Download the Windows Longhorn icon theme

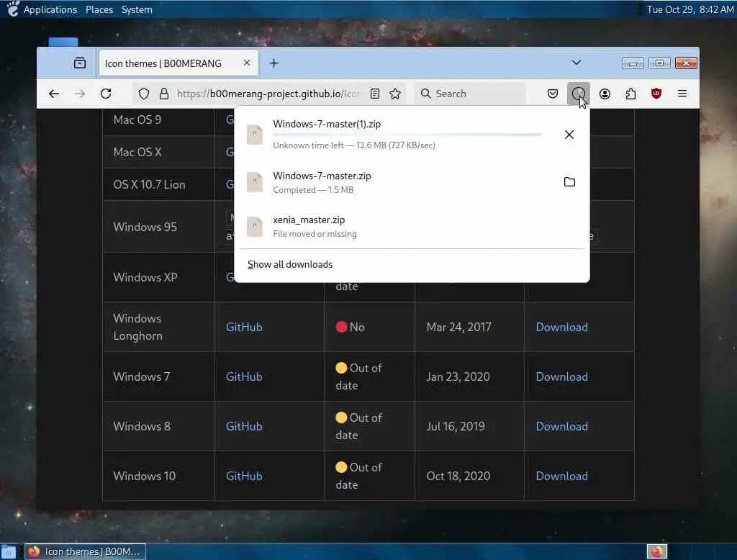pyautogui.click(x=561, y=327)
